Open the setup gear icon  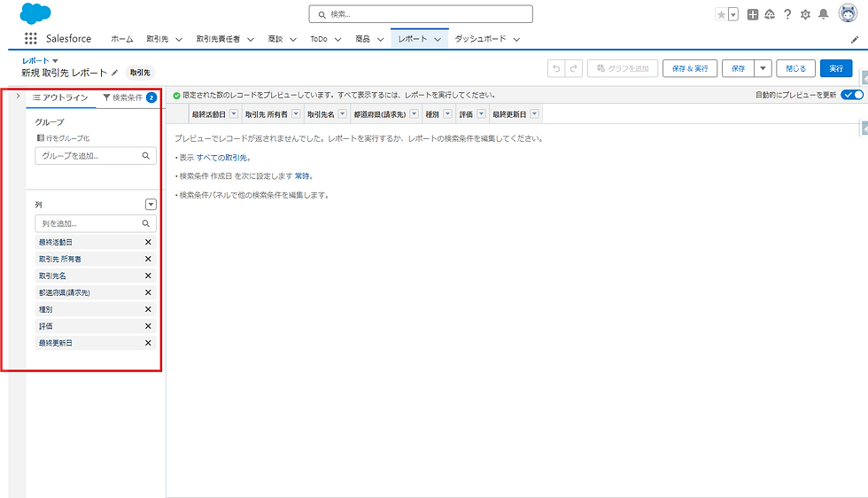point(805,14)
